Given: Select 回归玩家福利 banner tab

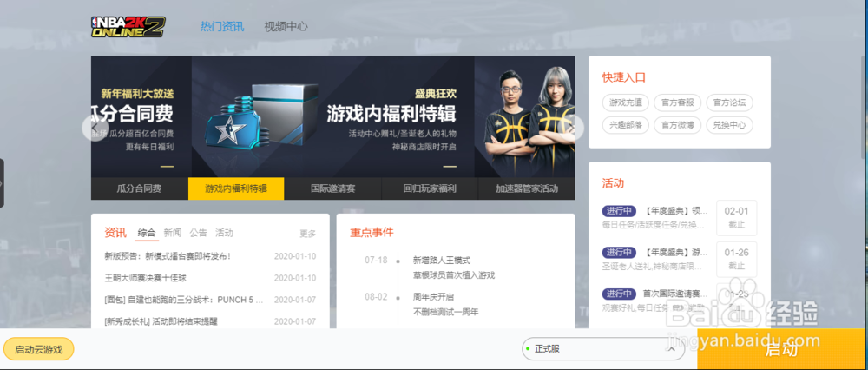Looking at the screenshot, I should 430,188.
